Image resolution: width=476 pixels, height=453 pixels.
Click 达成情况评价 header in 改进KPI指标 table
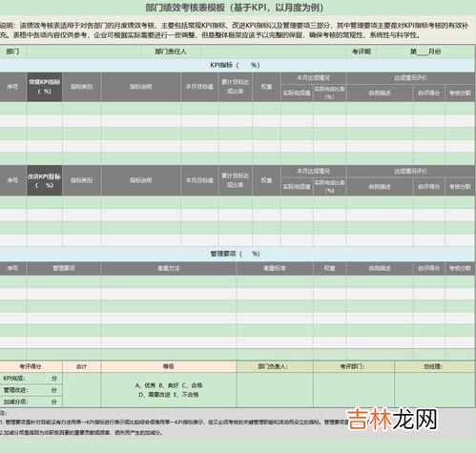(410, 172)
